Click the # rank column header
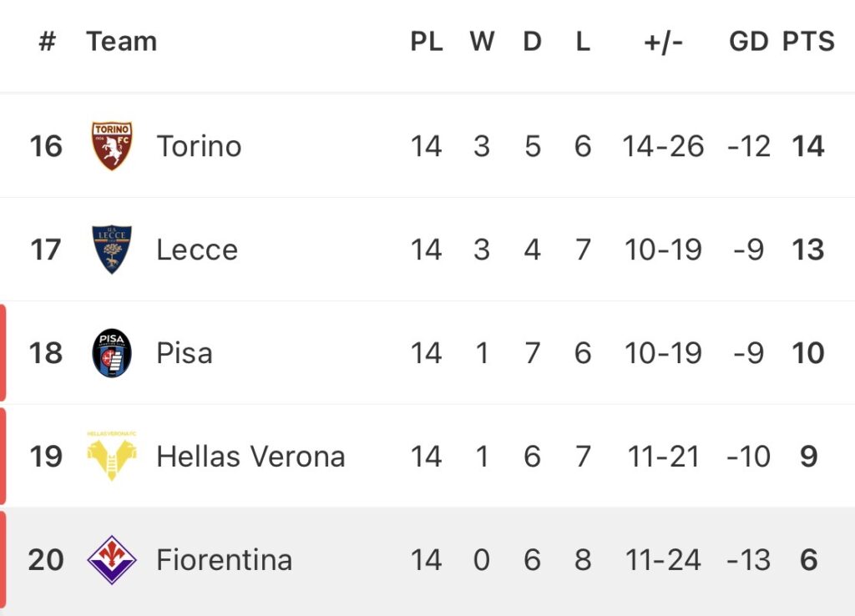Screen dimensions: 855x616 tap(47, 42)
